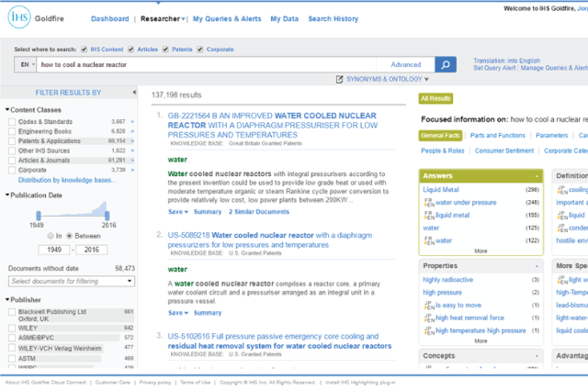Image resolution: width=588 pixels, height=391 pixels.
Task: Click the start year 1949 field
Action: pos(54,250)
